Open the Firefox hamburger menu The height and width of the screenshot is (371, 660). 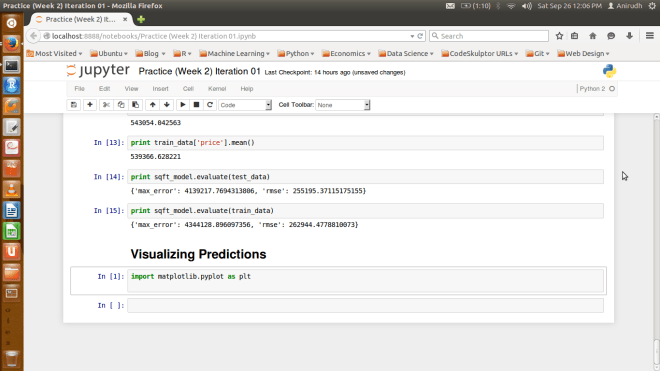[x=649, y=36]
